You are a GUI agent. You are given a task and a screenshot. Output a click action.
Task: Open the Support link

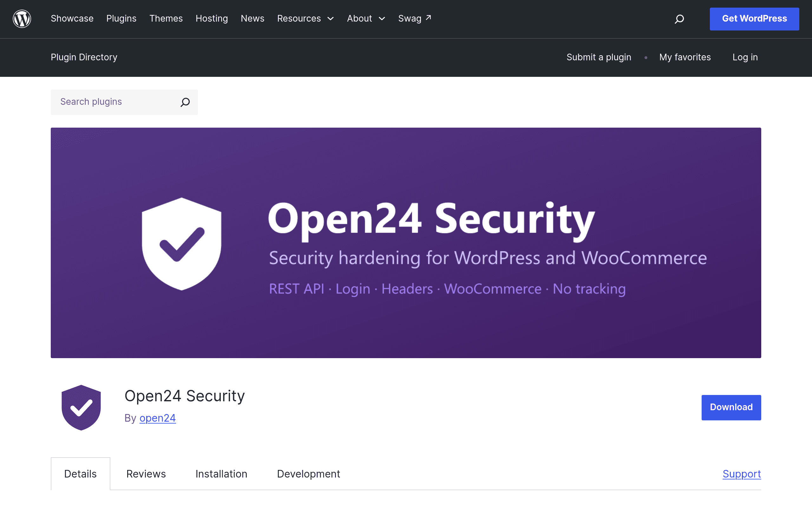pos(742,474)
